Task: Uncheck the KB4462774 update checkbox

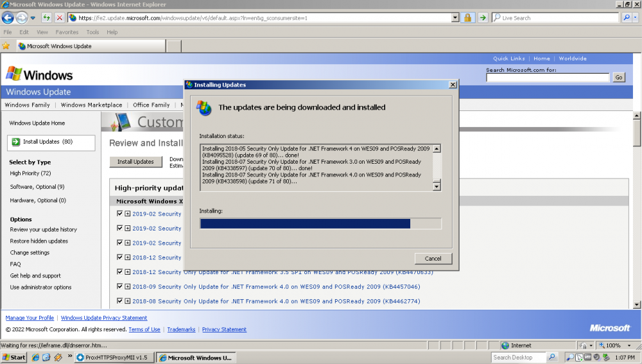Action: (119, 300)
